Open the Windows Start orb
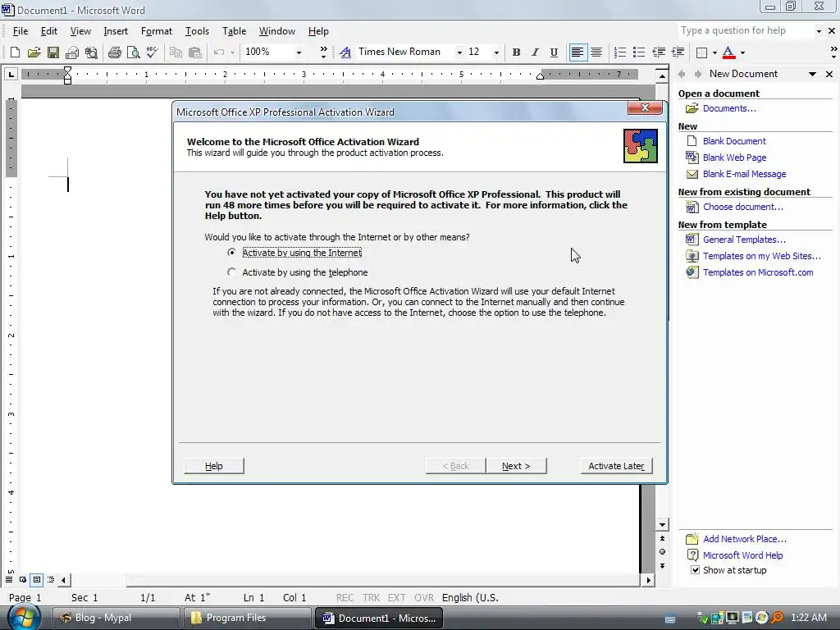This screenshot has width=840, height=630. point(24,617)
